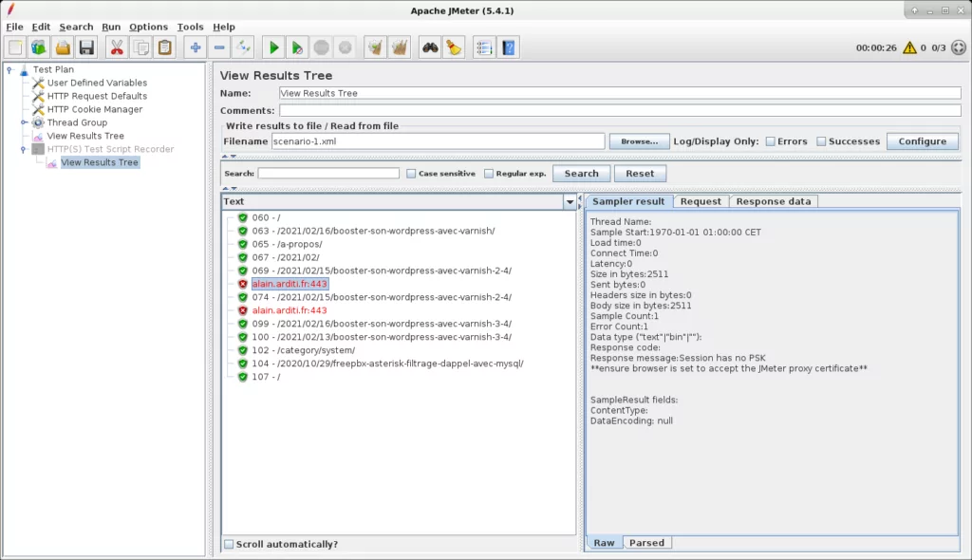Click the Configure button

pyautogui.click(x=923, y=141)
